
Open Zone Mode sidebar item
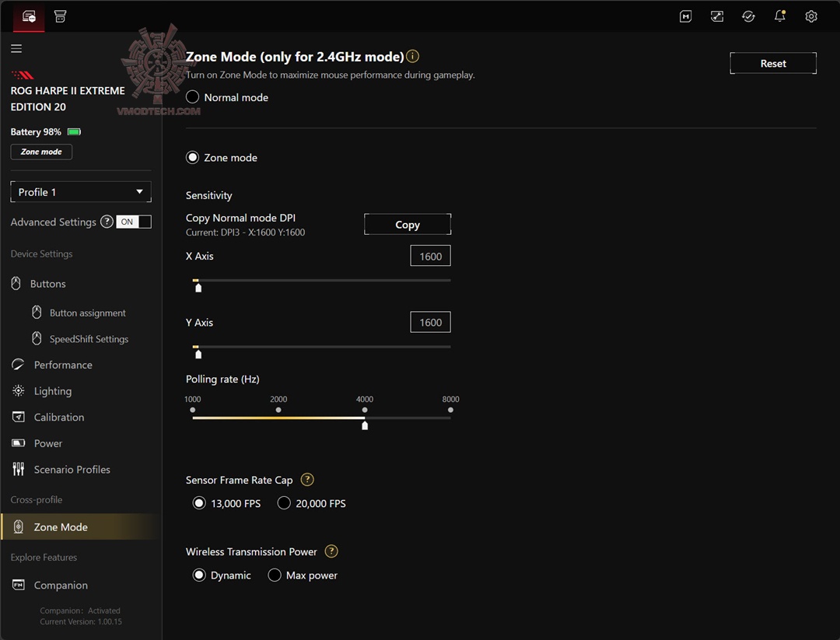pyautogui.click(x=81, y=526)
